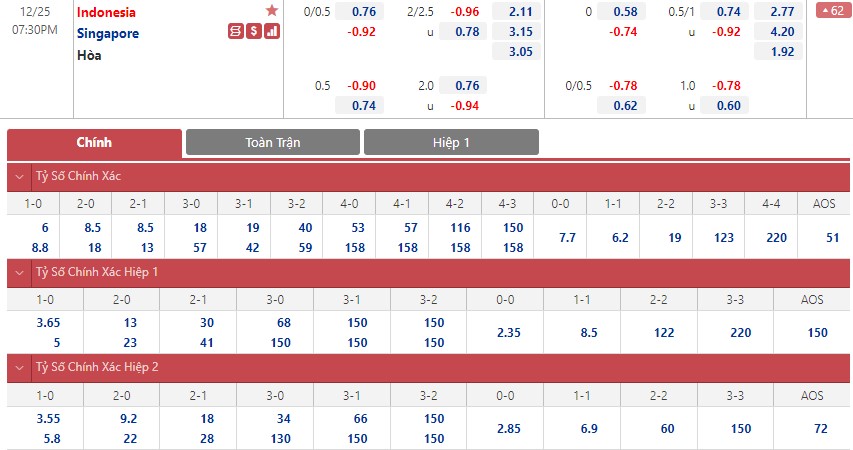This screenshot has height=450, width=853.
Task: Click the dollar sign cash icon
Action: [x=254, y=32]
